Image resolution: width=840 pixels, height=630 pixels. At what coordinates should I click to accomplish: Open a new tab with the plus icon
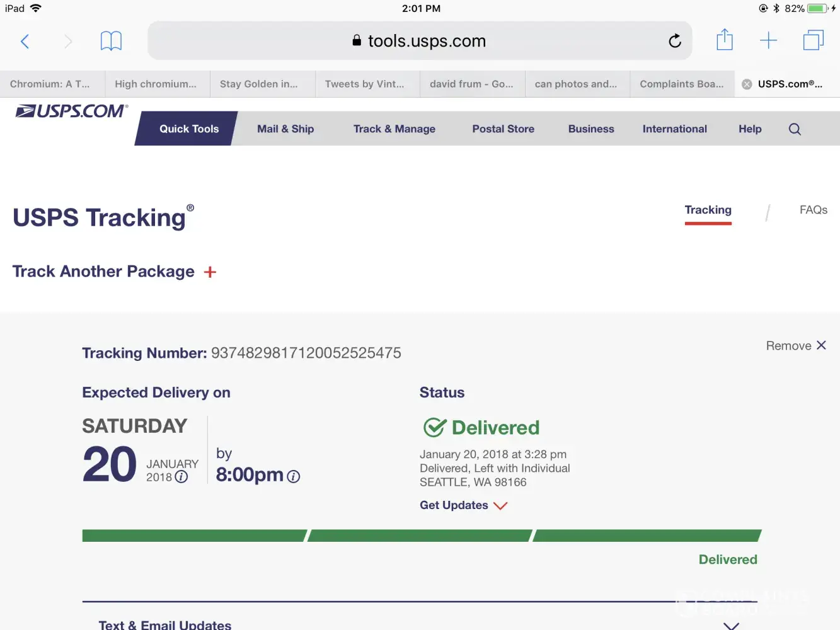tap(768, 42)
